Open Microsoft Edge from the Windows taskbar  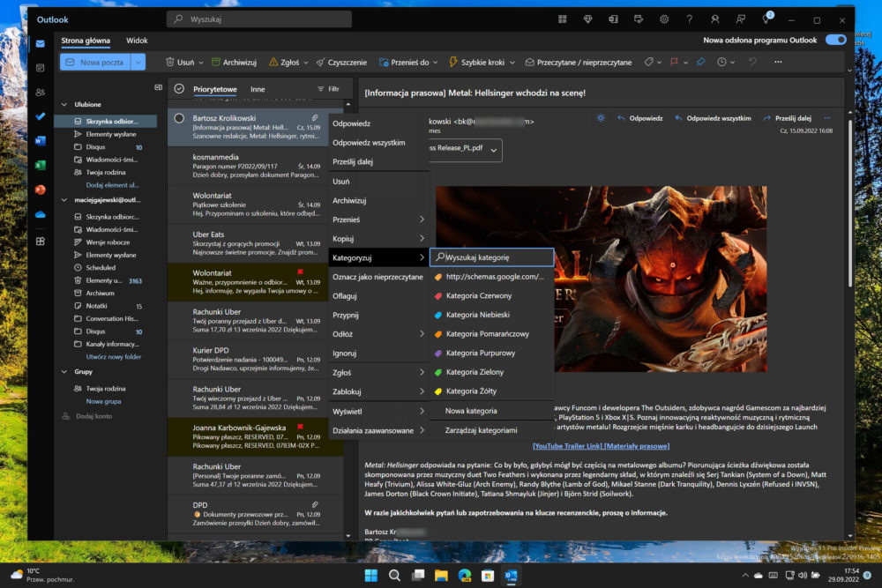465,575
